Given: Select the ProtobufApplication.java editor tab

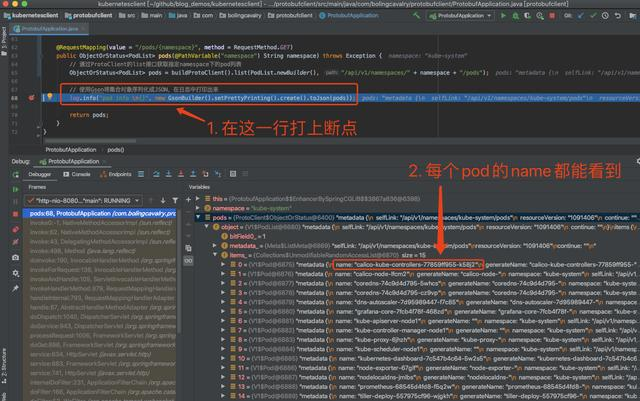Looking at the screenshot, I should (x=49, y=29).
